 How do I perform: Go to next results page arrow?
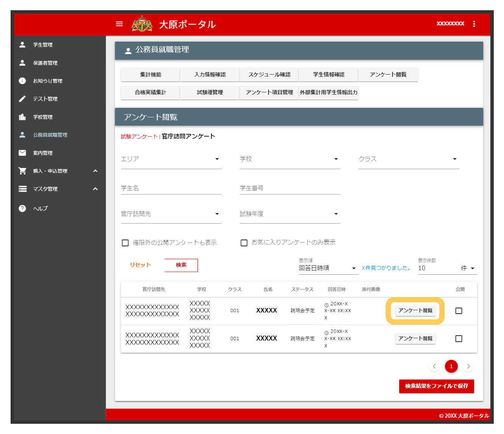tap(468, 366)
